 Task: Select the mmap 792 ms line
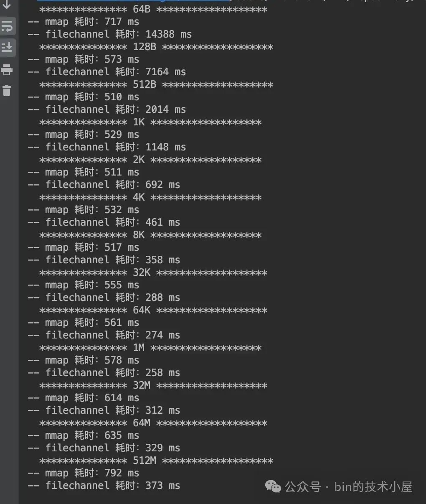pos(83,473)
